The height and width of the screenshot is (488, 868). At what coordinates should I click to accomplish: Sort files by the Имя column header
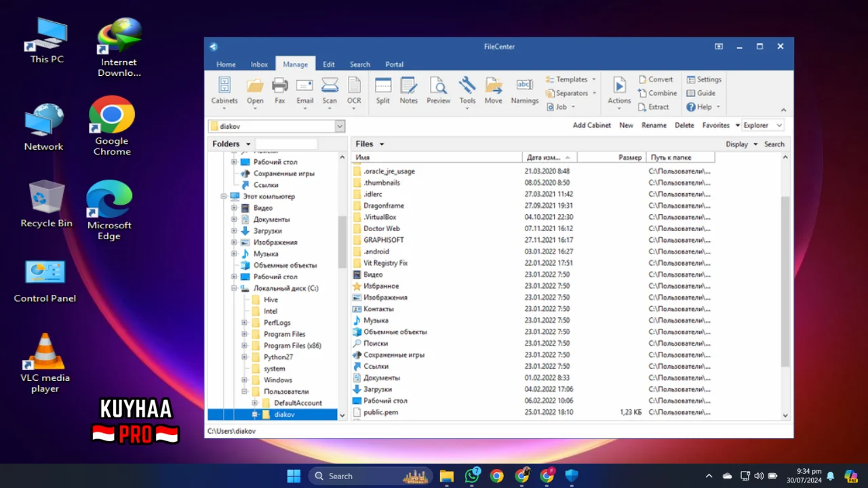coord(437,157)
